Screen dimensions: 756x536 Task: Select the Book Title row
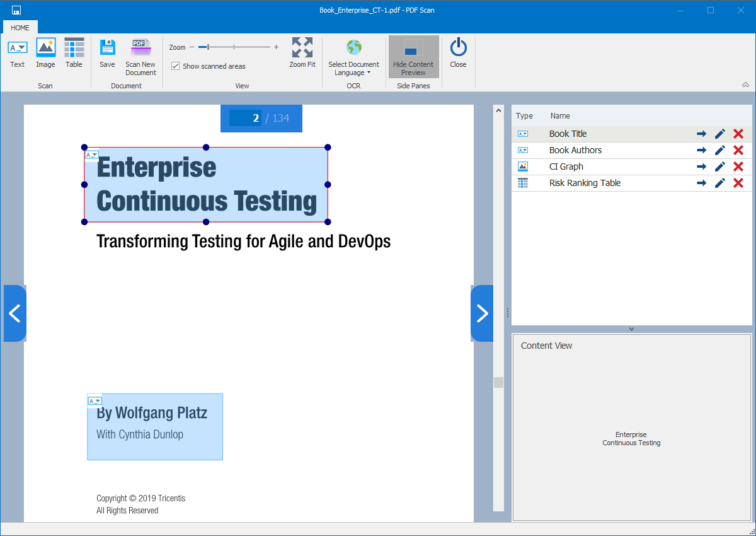pyautogui.click(x=631, y=134)
